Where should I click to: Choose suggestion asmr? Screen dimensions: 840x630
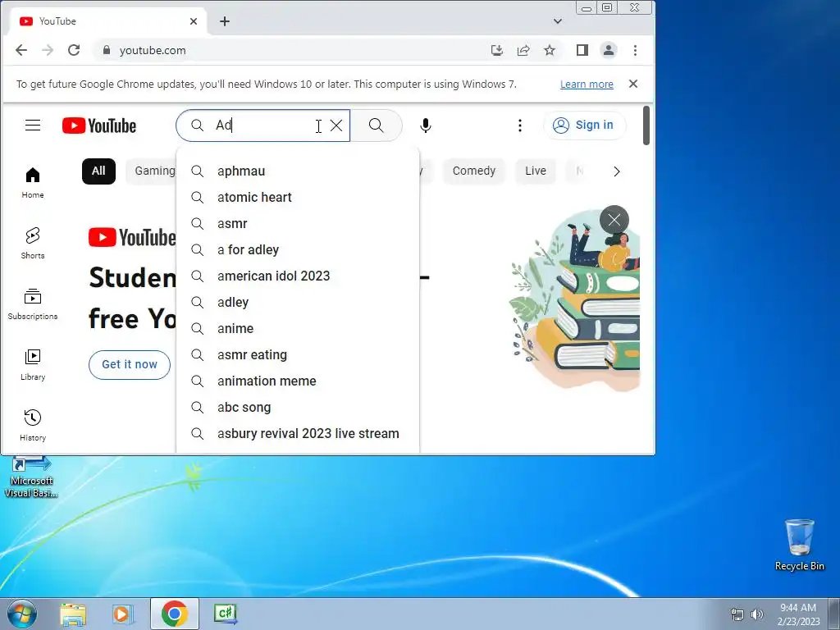(298, 223)
